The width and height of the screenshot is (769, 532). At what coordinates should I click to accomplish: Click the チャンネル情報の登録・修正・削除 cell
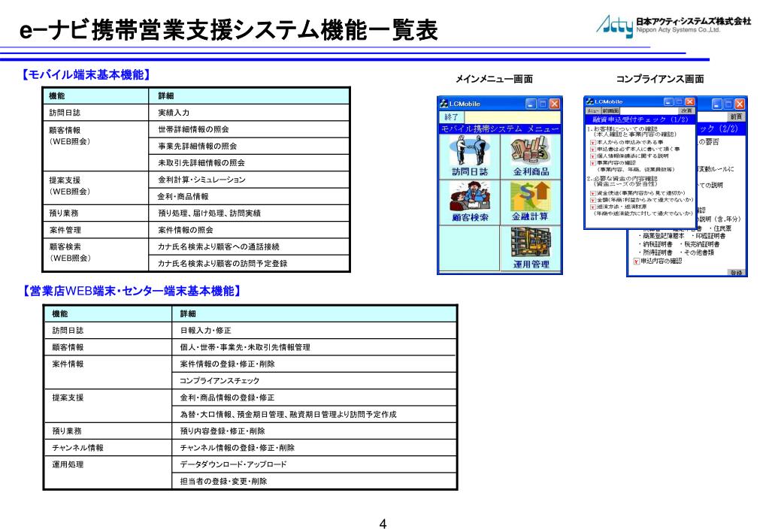point(314,448)
